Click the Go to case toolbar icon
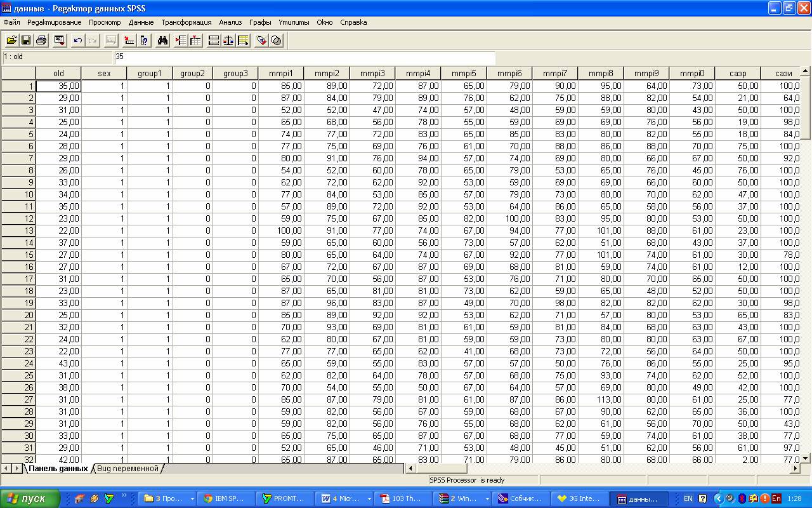Viewport: 812px width, 508px height. 129,41
